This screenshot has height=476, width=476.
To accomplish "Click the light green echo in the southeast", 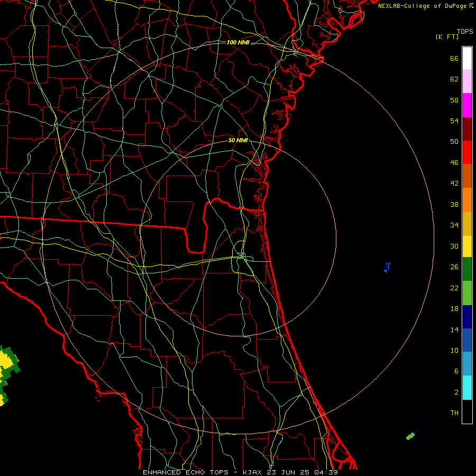I will (x=411, y=436).
